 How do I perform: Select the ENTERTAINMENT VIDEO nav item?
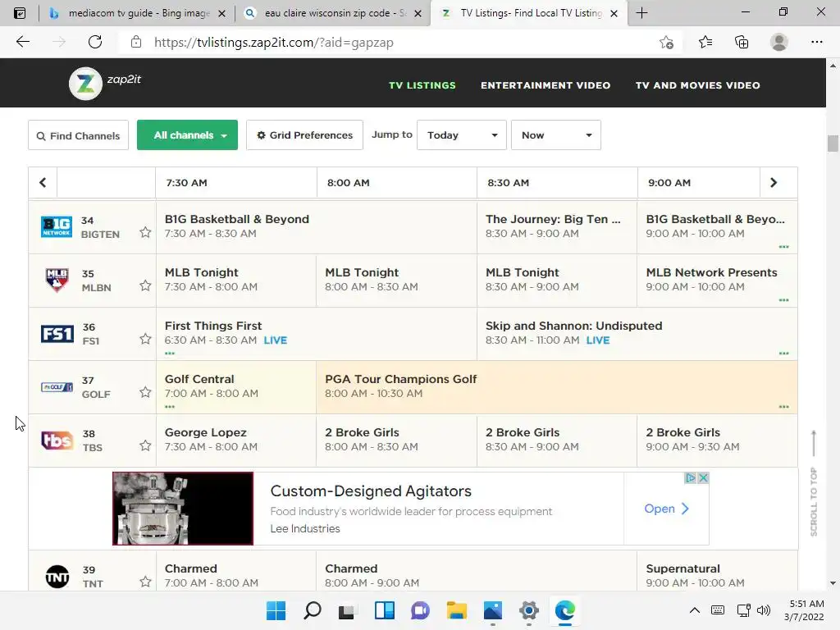(x=546, y=85)
